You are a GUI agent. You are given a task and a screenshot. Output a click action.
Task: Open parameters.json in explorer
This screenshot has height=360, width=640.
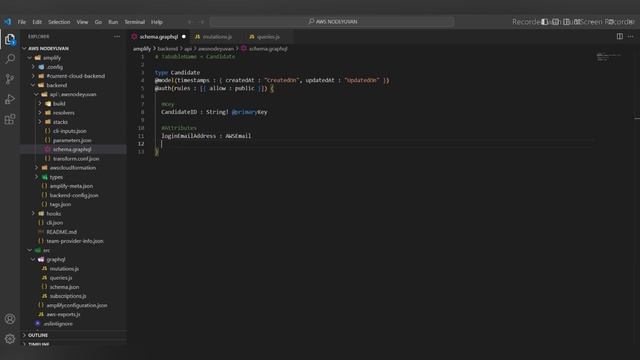pyautogui.click(x=72, y=140)
